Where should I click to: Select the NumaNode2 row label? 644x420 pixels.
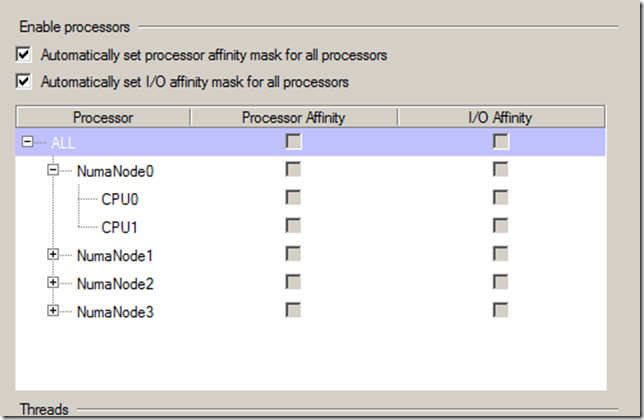pyautogui.click(x=115, y=283)
